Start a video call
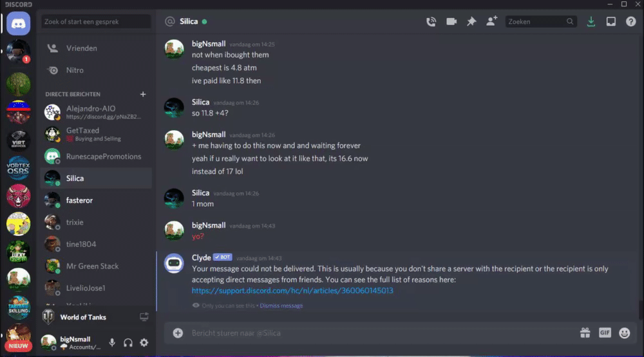The width and height of the screenshot is (644, 357). pos(451,21)
